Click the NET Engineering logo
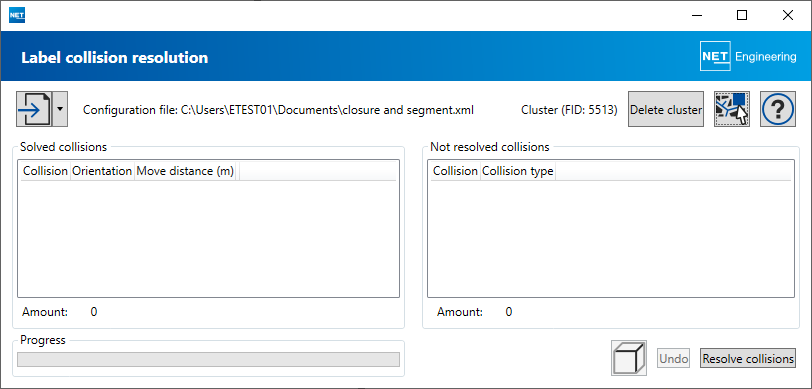 [748, 56]
